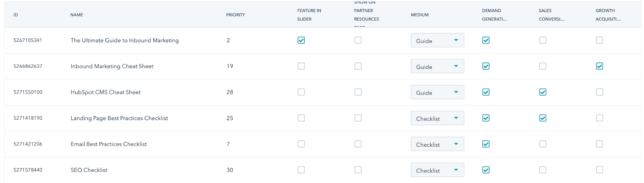Enable Growth Acquisition for SEO Checklist
The image size is (644, 183).
600,170
